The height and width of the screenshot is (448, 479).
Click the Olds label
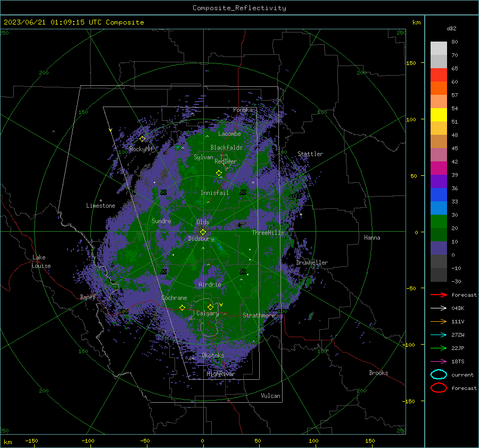tap(203, 222)
